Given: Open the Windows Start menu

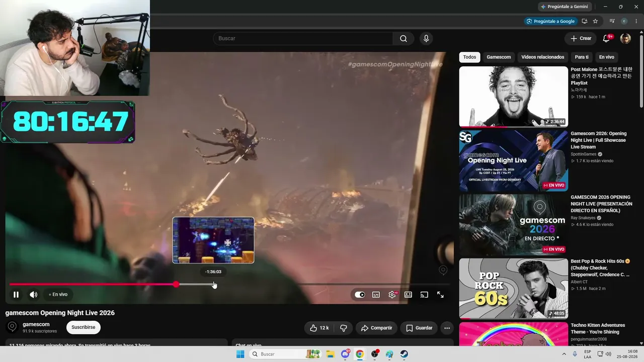Looking at the screenshot, I should click(x=240, y=354).
